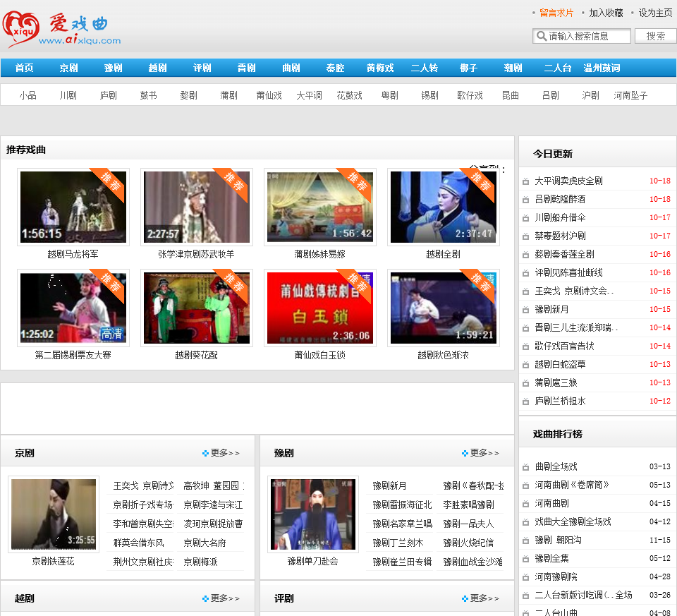Open 歌仔戏百官告状 link
Viewport: 677px width, 616px height.
[x=564, y=346]
